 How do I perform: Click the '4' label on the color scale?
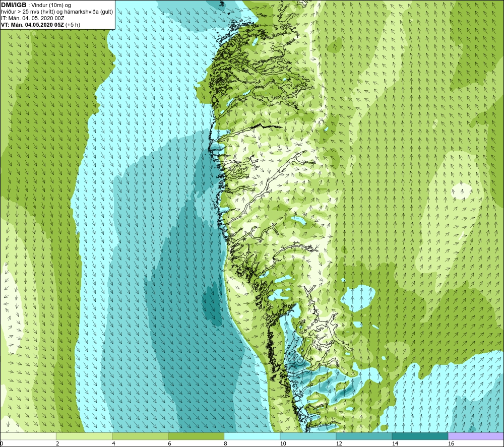click(113, 444)
